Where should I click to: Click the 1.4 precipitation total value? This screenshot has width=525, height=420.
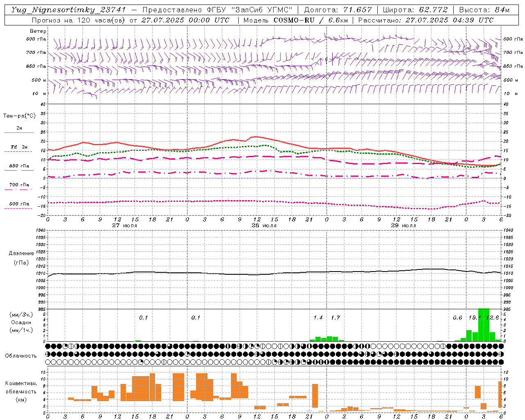[x=318, y=318]
